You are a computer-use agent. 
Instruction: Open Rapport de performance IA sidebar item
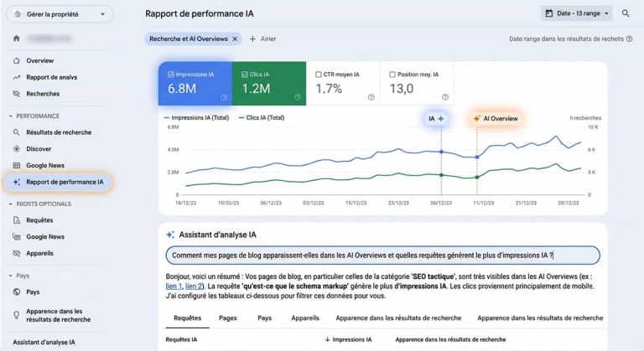point(58,182)
